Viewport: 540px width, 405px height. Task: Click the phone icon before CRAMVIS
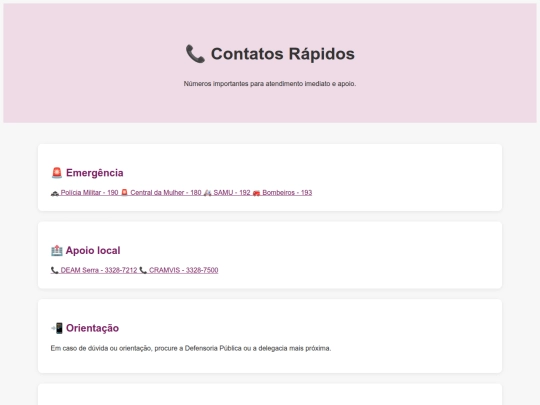[143, 270]
